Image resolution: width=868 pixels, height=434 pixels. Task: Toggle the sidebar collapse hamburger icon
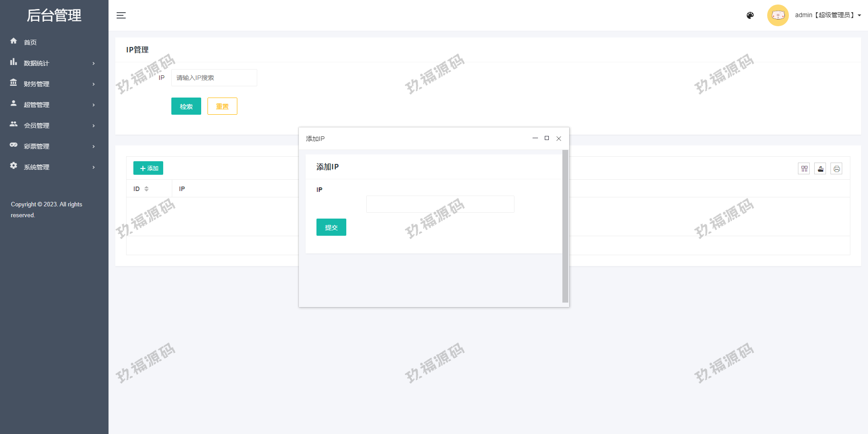point(121,15)
